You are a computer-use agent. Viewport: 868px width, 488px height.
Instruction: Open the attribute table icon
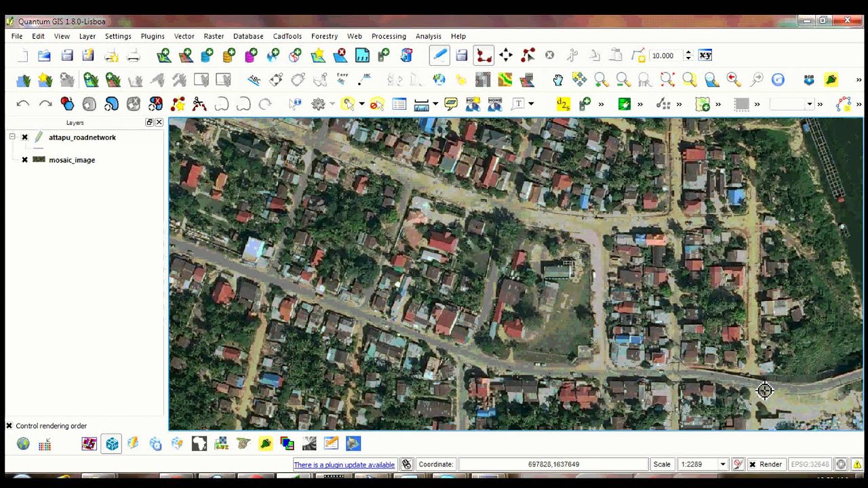coord(399,104)
